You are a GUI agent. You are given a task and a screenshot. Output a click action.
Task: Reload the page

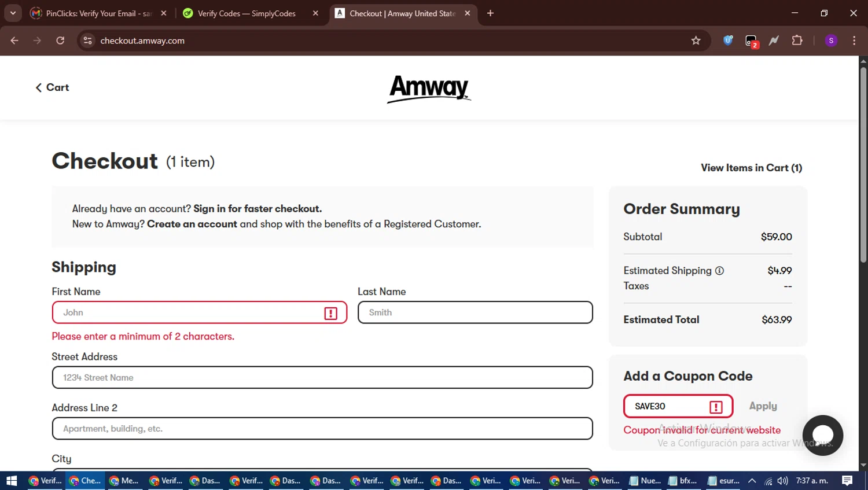60,40
